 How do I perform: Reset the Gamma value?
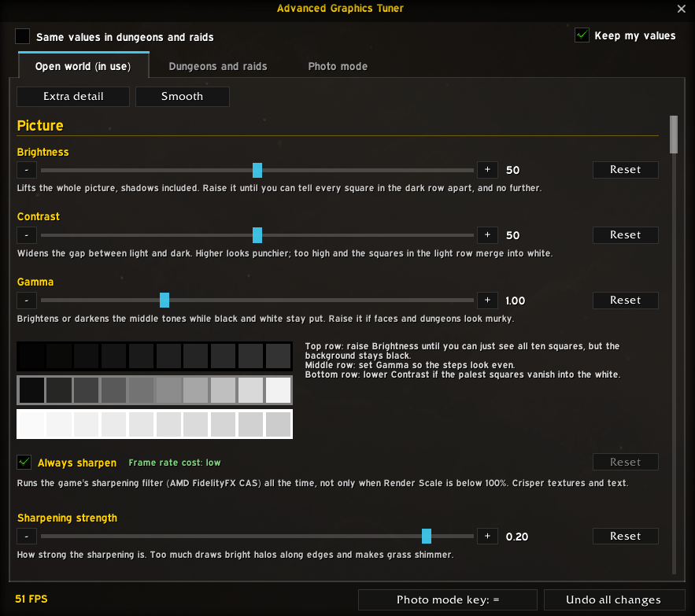[x=626, y=300]
